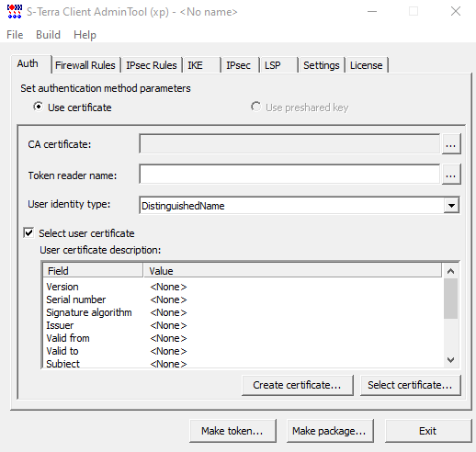The image size is (476, 452).
Task: Click the certificate list scroll down arrow
Action: (x=450, y=360)
